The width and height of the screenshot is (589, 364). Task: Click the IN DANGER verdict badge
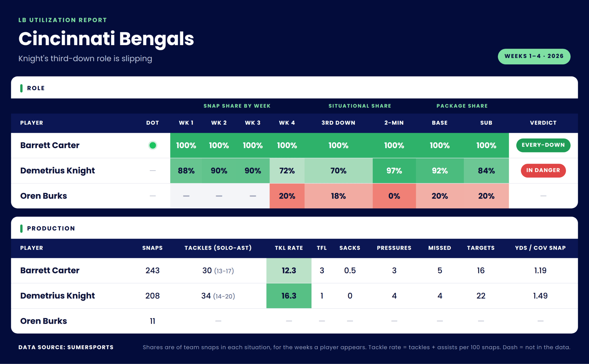point(543,170)
